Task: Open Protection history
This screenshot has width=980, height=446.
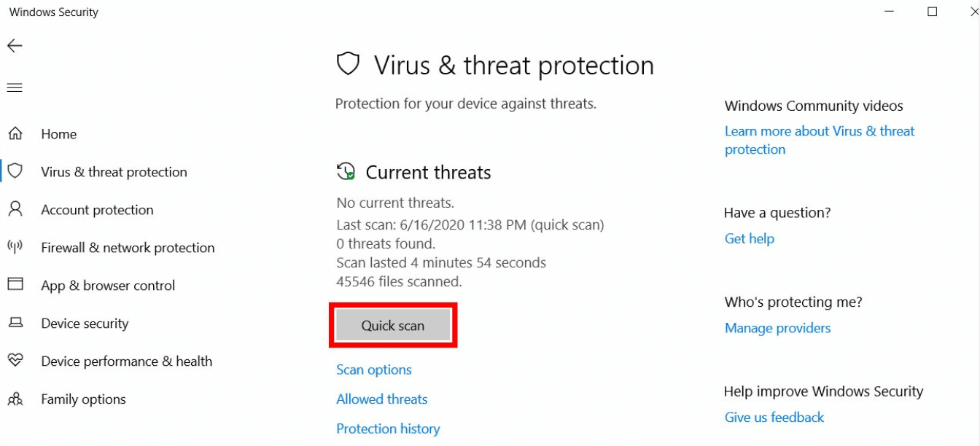Action: (388, 429)
